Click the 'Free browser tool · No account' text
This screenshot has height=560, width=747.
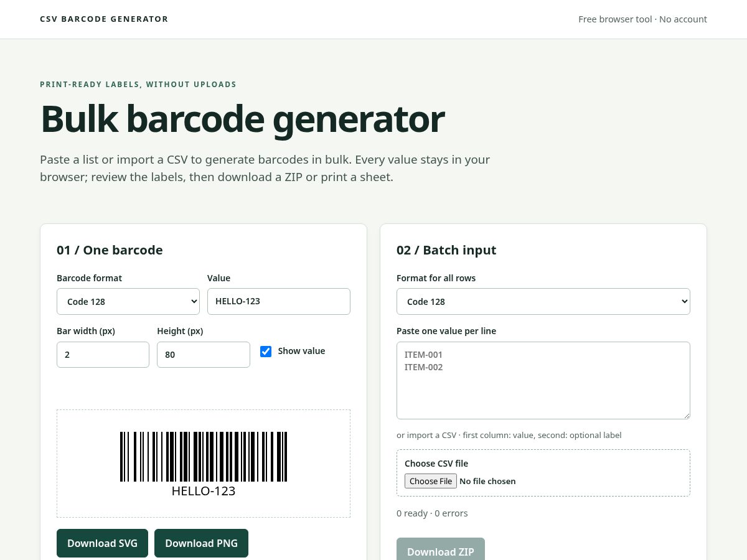coord(642,19)
